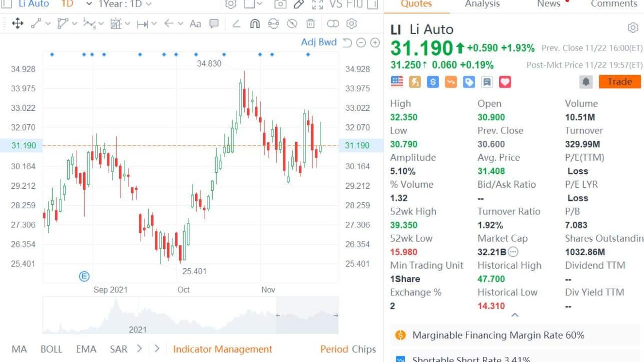
Task: Toggle the EMA indicator
Action: coord(86,349)
